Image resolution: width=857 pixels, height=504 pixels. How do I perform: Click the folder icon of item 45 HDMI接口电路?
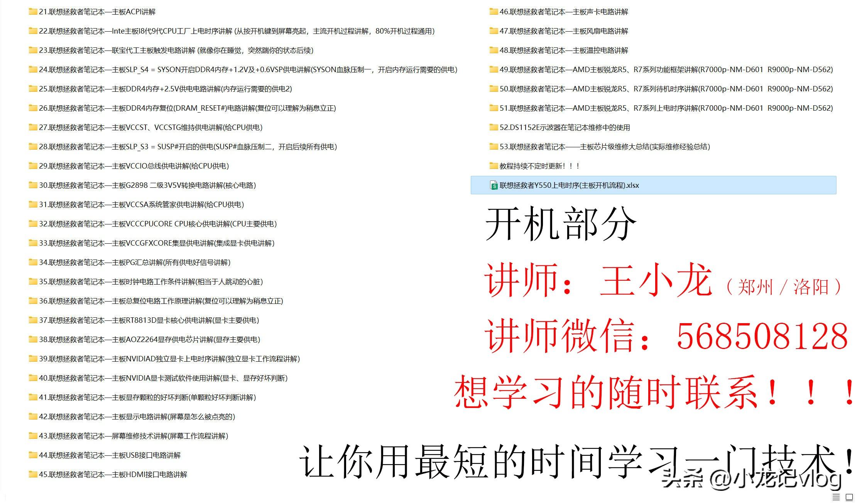[33, 474]
